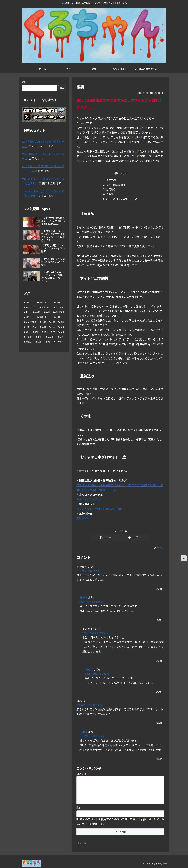The width and height of the screenshot is (188, 868).
Task: Select the 猫 tag
Action: [x=53, y=332]
